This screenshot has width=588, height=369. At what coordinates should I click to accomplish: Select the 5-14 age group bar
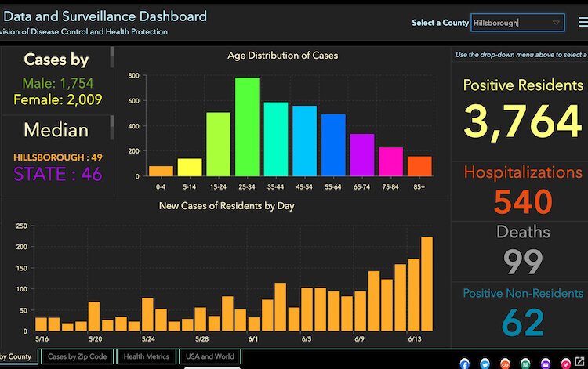[190, 167]
